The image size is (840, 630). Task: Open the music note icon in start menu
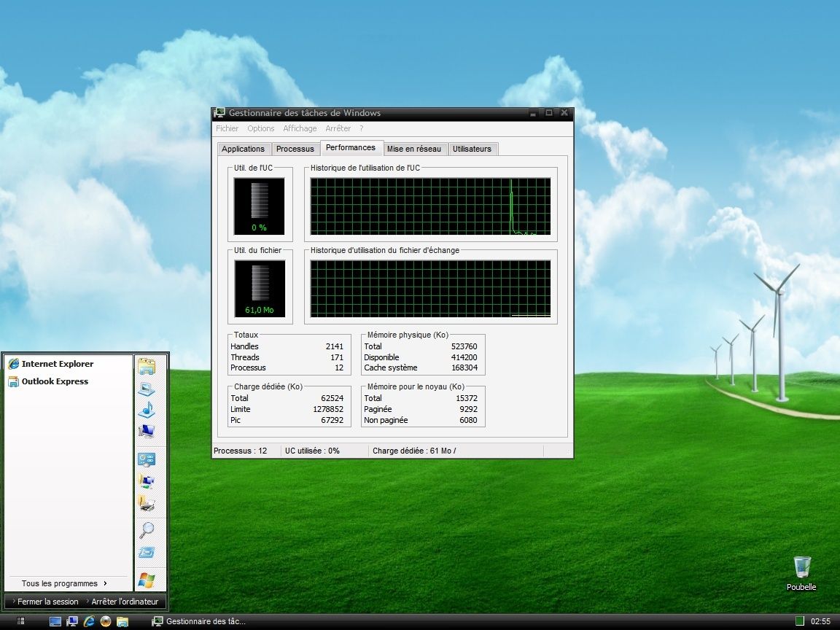(147, 410)
